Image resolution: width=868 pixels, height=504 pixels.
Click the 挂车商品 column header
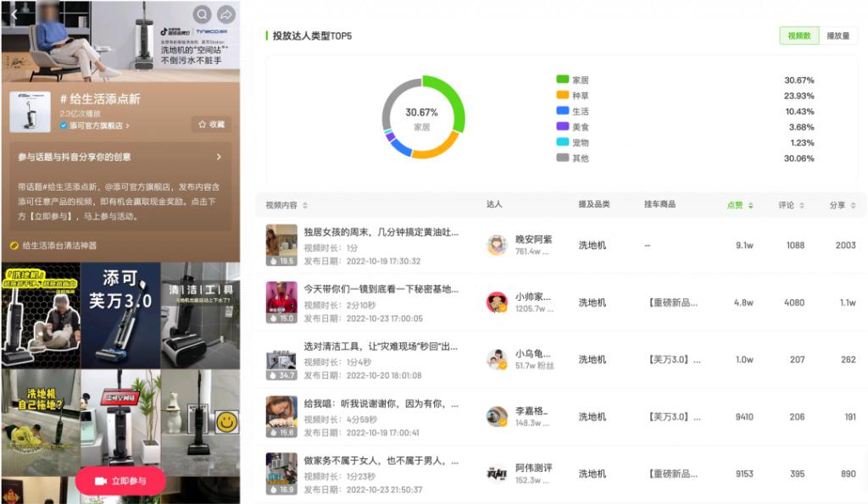(x=659, y=204)
